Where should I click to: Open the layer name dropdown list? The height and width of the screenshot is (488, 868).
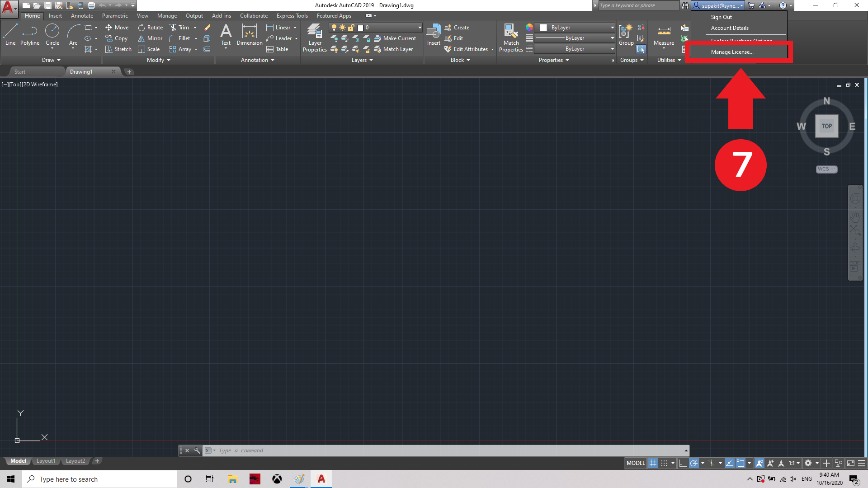click(x=420, y=28)
